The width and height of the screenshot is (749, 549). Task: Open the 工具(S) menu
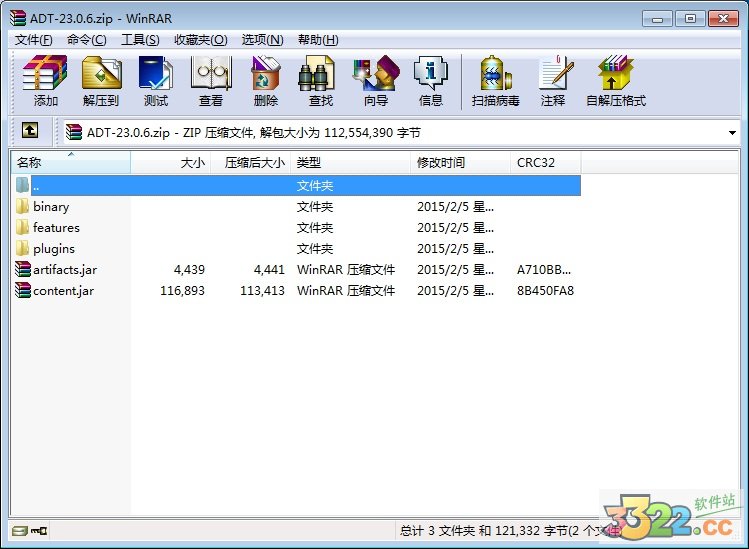pyautogui.click(x=140, y=40)
